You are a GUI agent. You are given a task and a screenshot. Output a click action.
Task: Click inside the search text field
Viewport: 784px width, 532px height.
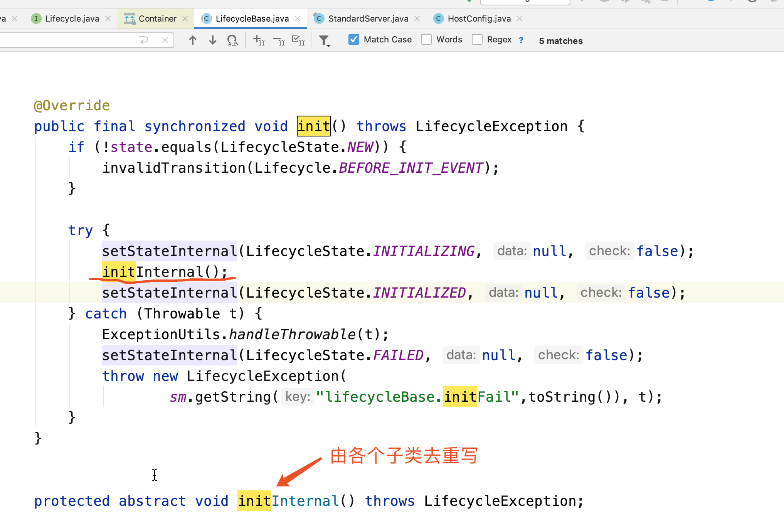tap(66, 40)
